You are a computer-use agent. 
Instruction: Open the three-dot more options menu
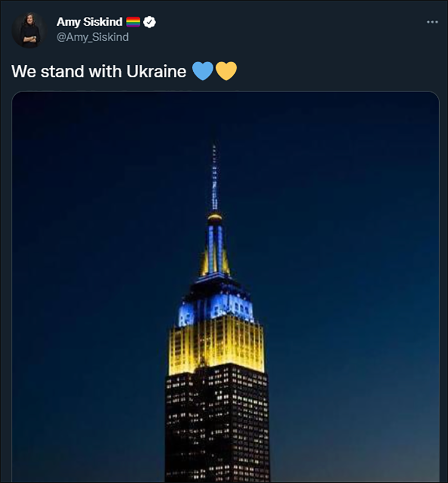tap(432, 22)
